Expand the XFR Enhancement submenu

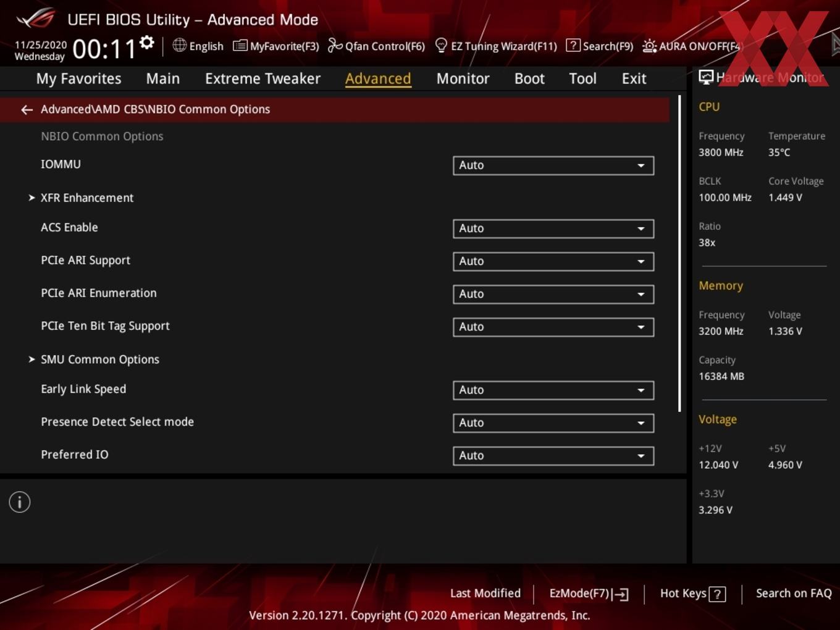87,198
